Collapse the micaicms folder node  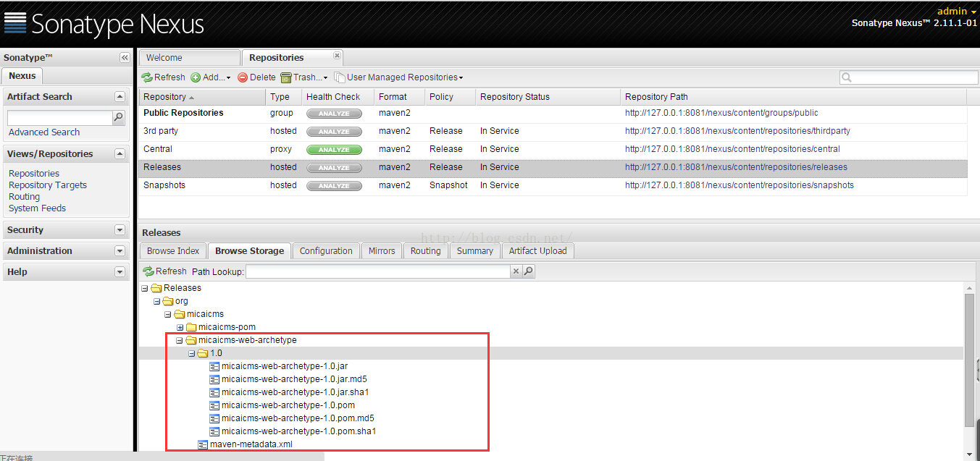point(168,314)
